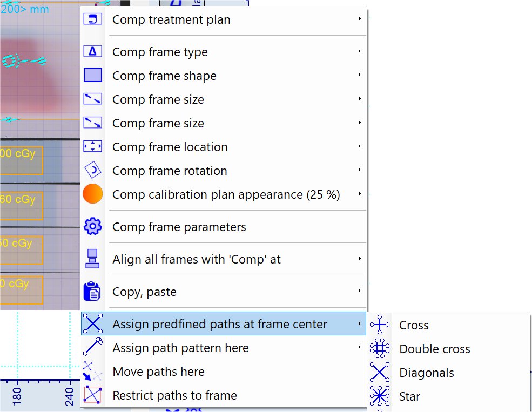Select Diagonals from the paths submenu
Screen dimensions: 532x412
426,373
